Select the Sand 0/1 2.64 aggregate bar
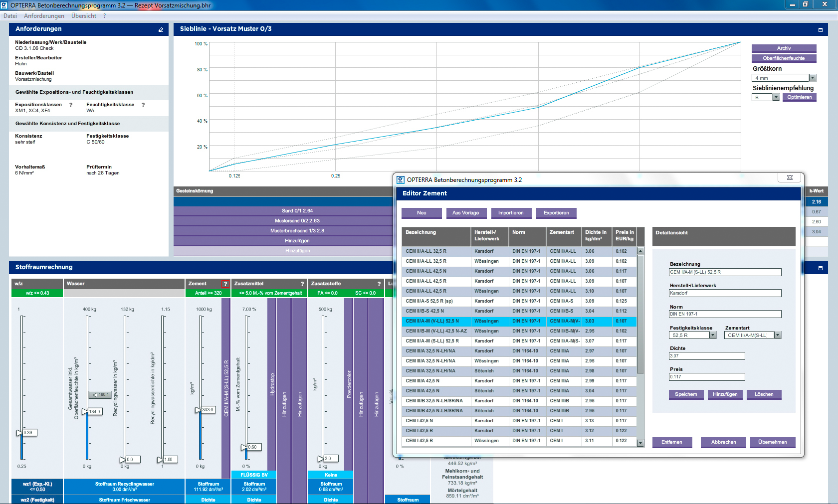 [x=297, y=211]
